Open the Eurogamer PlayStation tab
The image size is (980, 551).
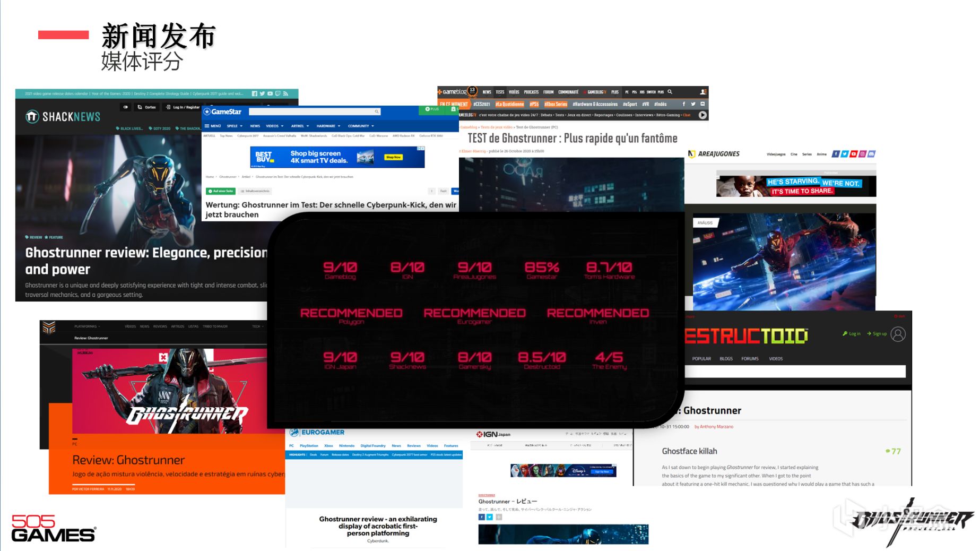point(309,446)
